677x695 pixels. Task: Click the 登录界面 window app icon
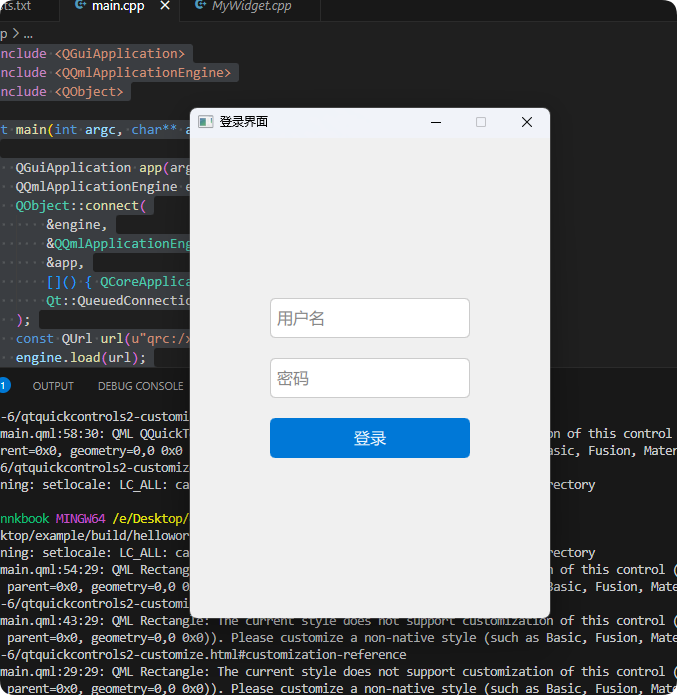[205, 121]
